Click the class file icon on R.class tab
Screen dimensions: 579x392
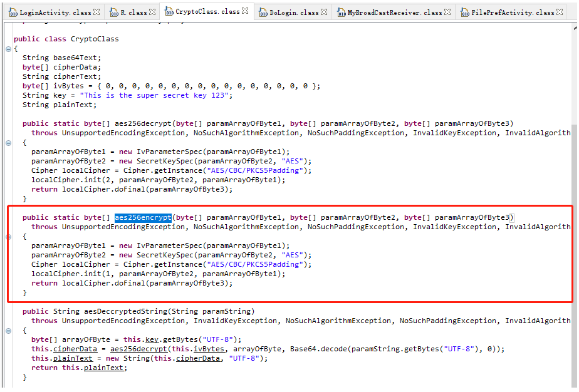point(115,11)
